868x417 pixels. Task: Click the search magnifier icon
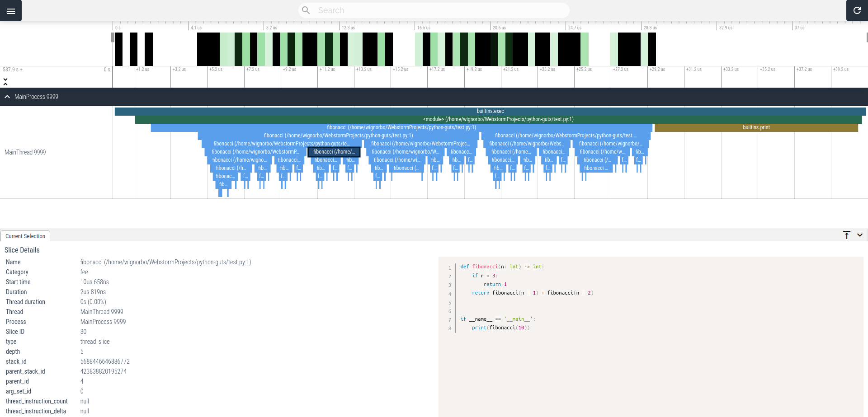(306, 10)
